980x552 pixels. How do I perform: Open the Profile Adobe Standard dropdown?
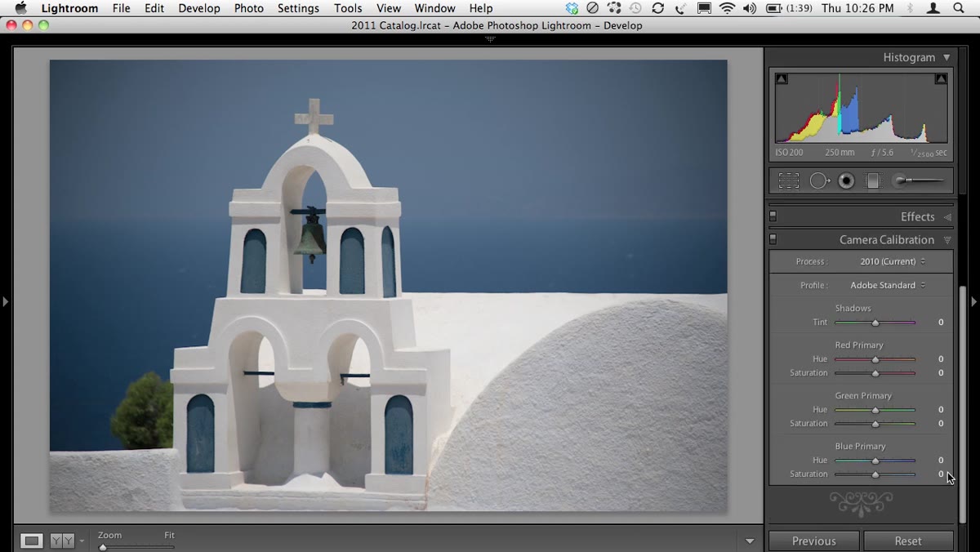coord(888,285)
